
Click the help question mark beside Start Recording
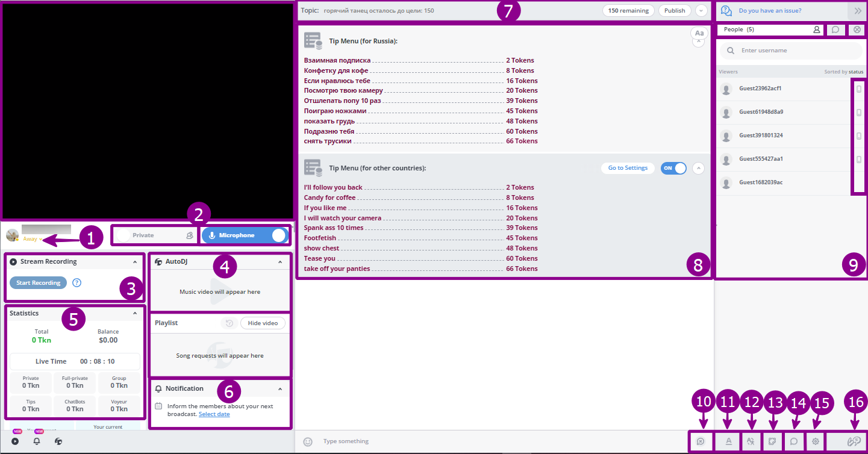[76, 283]
